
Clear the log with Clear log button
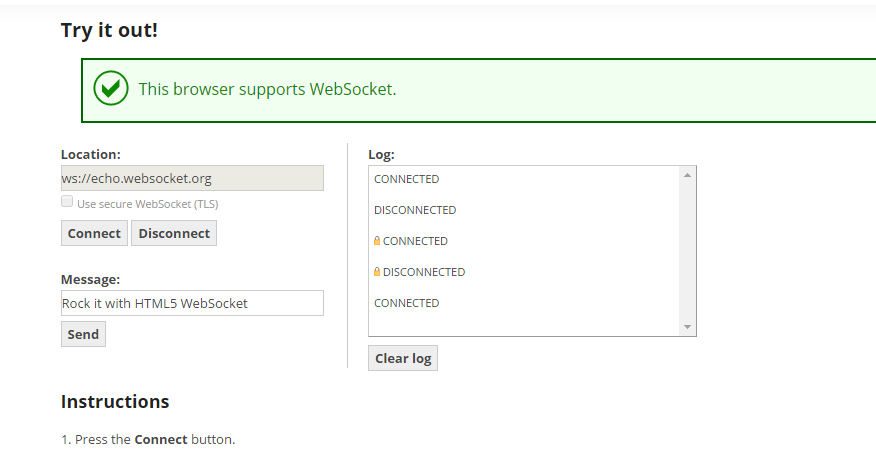click(x=403, y=358)
